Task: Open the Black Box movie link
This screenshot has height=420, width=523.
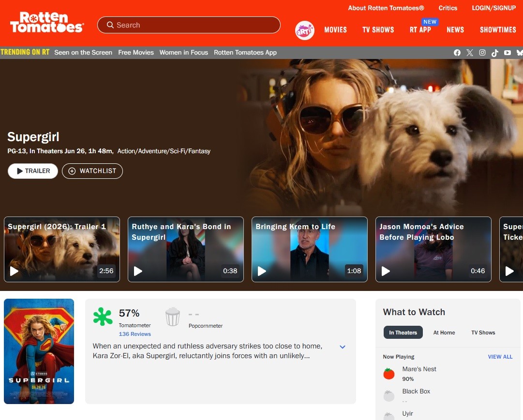Action: pos(416,391)
